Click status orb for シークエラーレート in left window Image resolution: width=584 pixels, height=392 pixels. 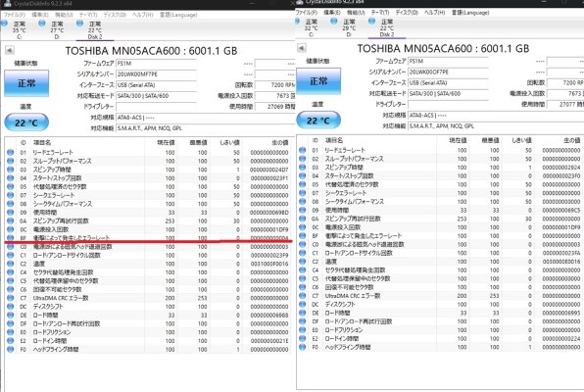point(11,195)
